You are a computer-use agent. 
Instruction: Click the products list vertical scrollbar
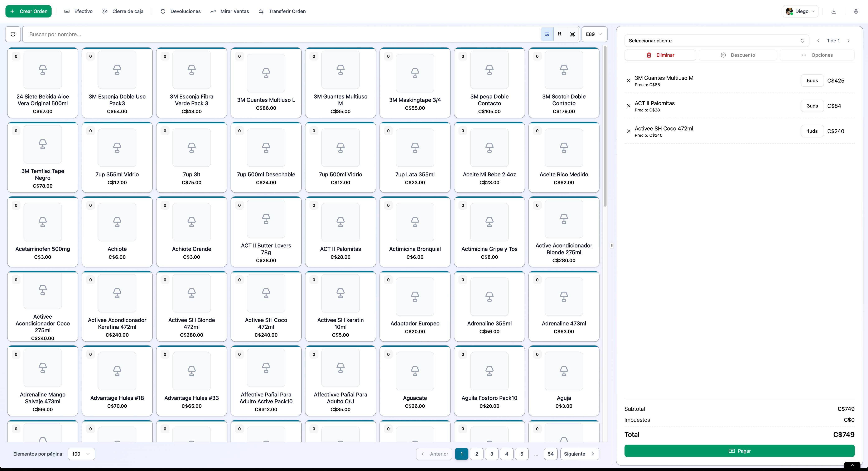pos(605,127)
